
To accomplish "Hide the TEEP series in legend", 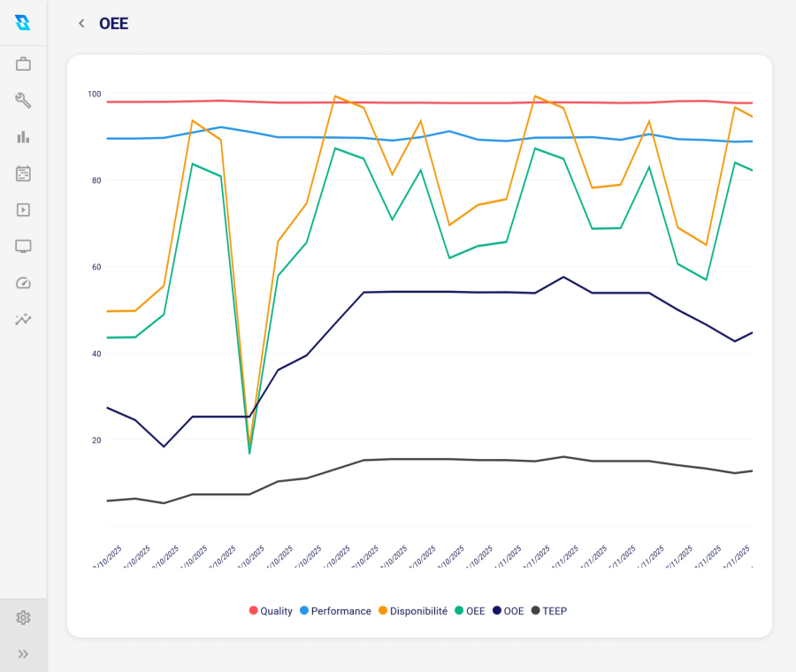I will click(548, 611).
